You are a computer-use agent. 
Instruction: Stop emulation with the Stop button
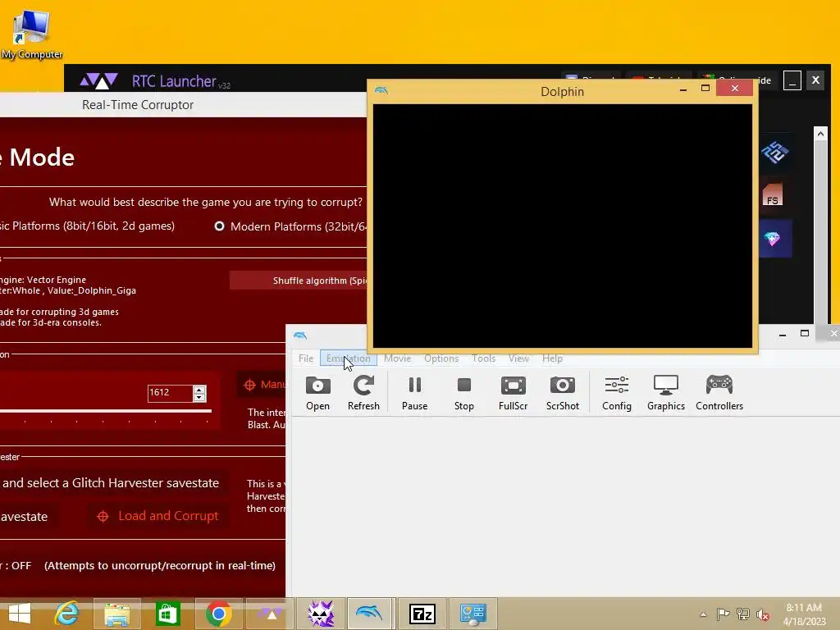(464, 393)
